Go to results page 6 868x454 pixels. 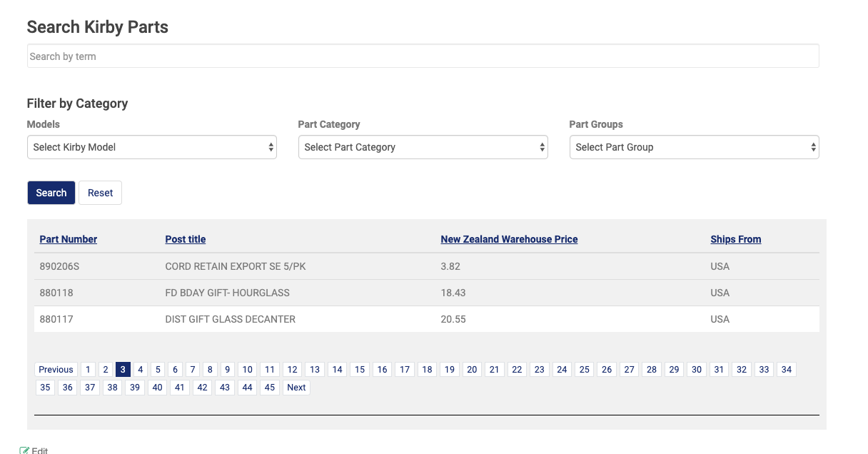pos(175,369)
